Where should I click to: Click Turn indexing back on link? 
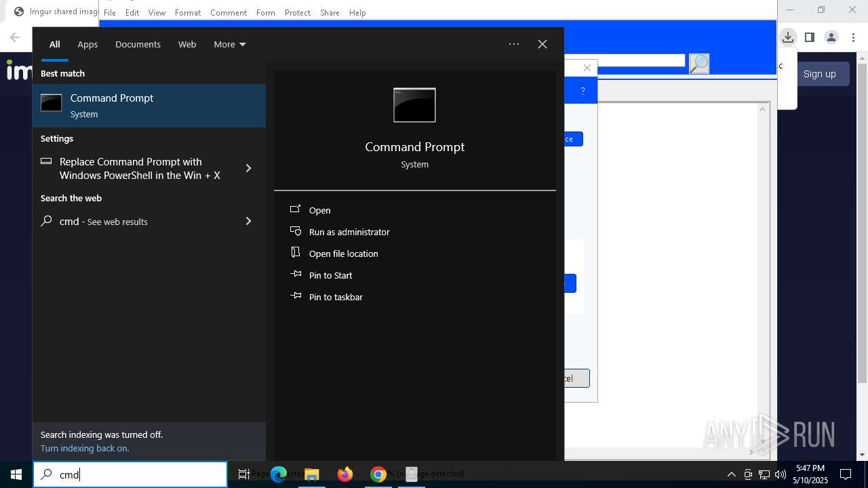[85, 448]
